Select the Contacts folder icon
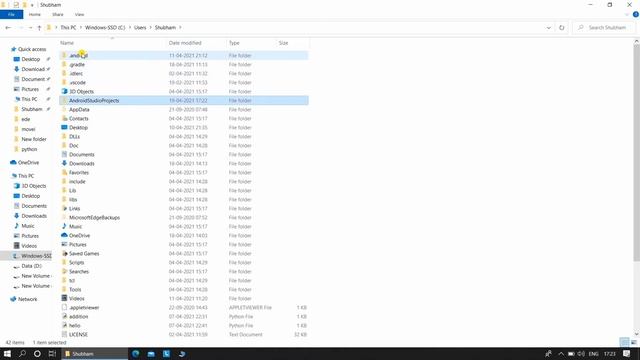 pos(64,118)
